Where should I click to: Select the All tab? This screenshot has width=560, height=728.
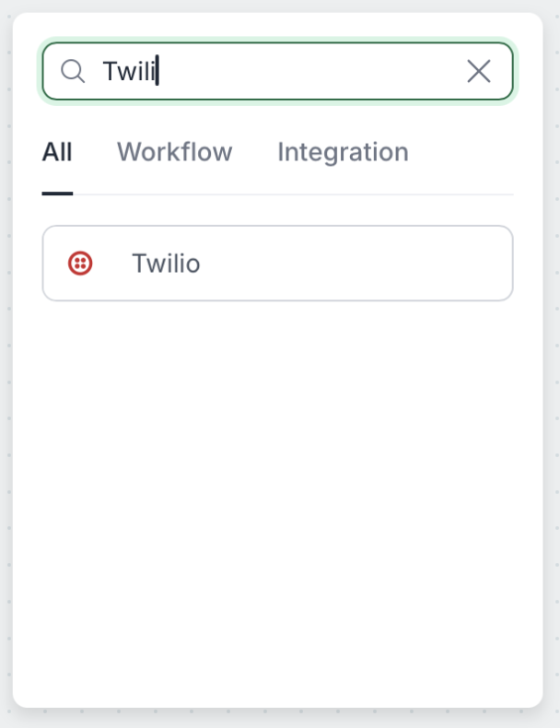click(57, 152)
